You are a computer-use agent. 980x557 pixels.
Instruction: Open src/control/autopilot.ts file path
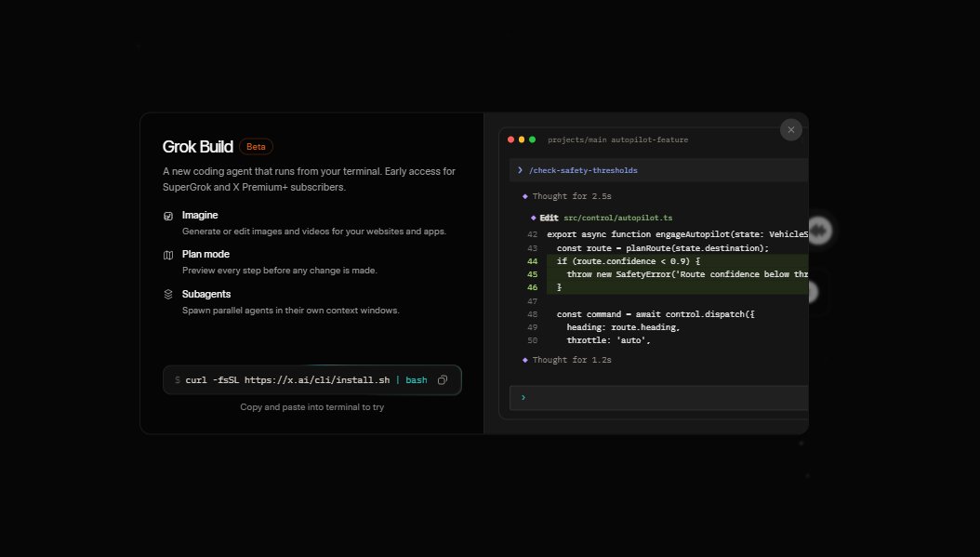coord(618,218)
